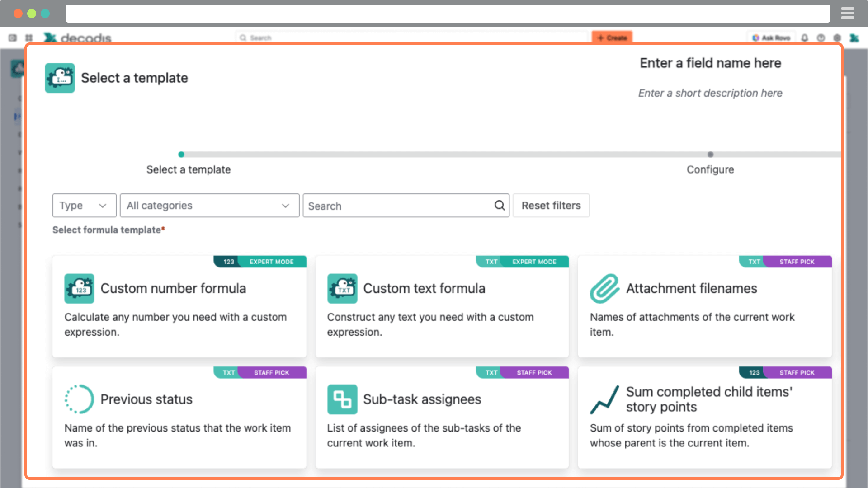Click the Sub-task assignees icon
This screenshot has width=868, height=488.
click(x=342, y=399)
